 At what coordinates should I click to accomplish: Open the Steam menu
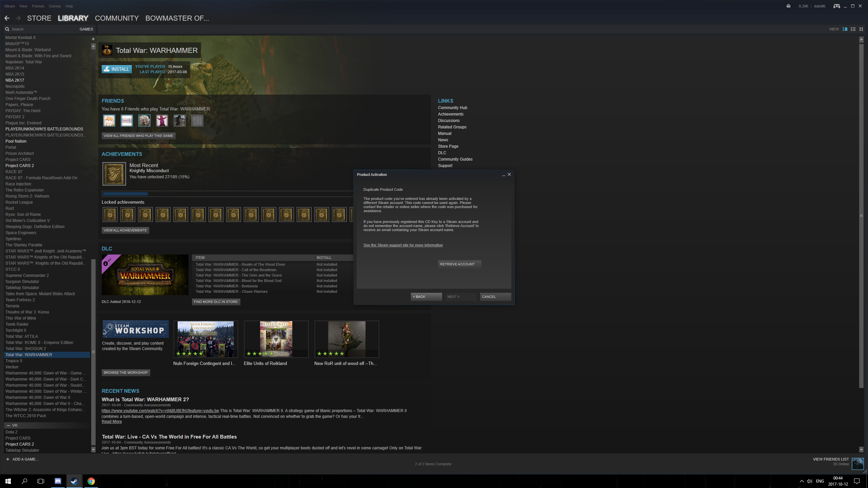click(x=9, y=6)
